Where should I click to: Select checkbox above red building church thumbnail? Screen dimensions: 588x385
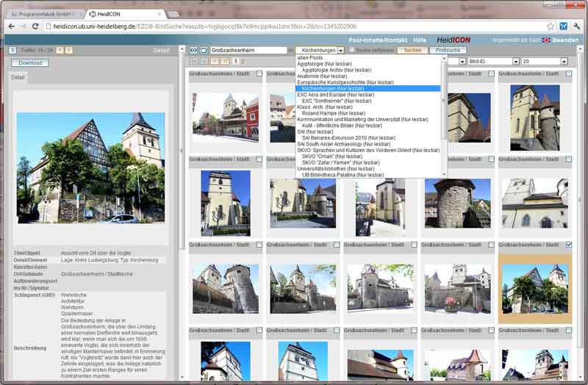point(259,74)
